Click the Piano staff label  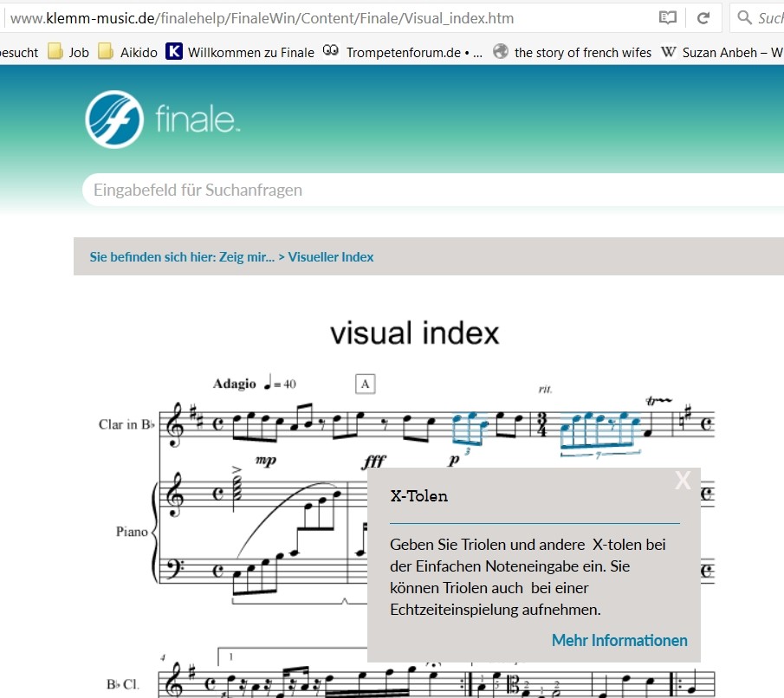pos(132,531)
